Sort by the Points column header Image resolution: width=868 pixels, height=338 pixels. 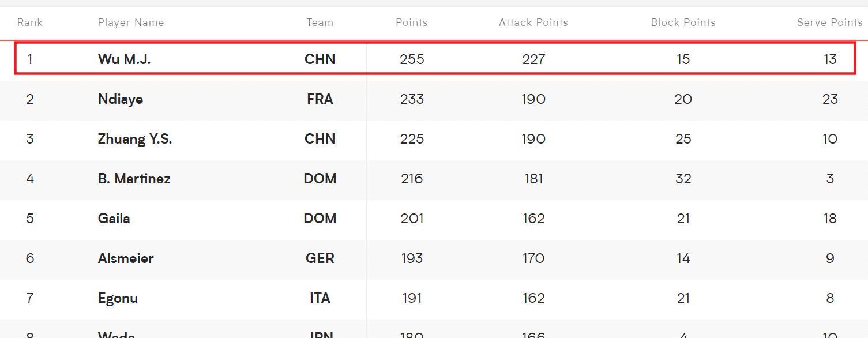point(411,22)
